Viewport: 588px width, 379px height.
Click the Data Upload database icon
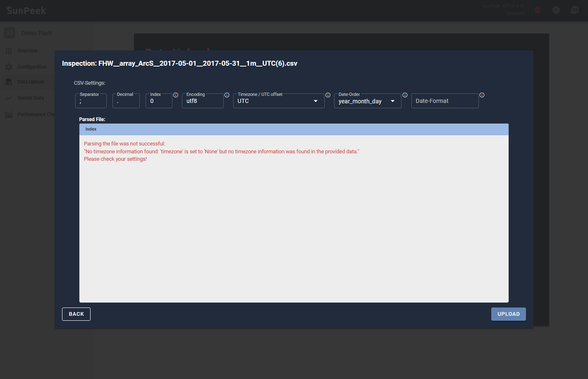coord(9,82)
